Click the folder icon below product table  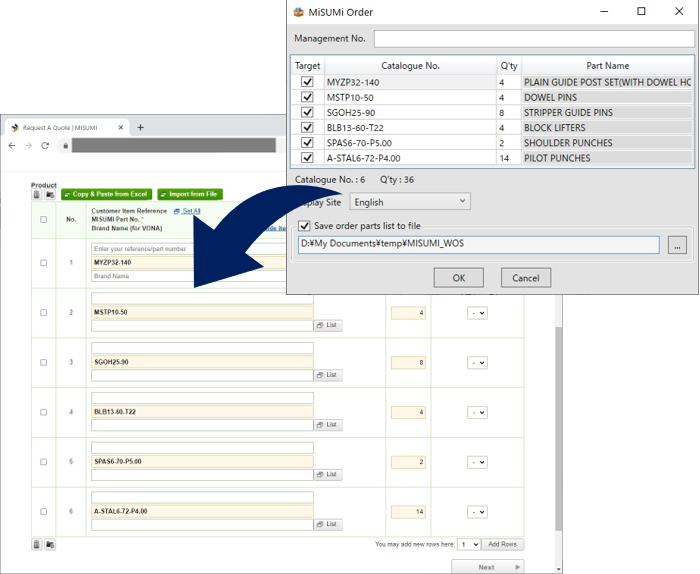point(50,544)
